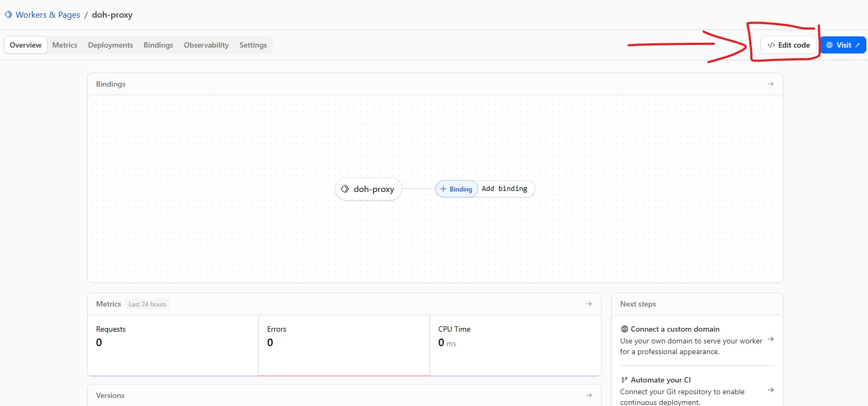This screenshot has width=868, height=406.
Task: Open the Automate your CI arrow
Action: (x=771, y=390)
